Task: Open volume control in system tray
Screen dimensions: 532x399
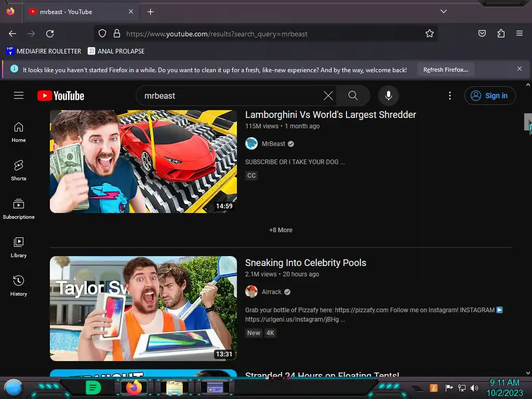Action: pyautogui.click(x=474, y=388)
